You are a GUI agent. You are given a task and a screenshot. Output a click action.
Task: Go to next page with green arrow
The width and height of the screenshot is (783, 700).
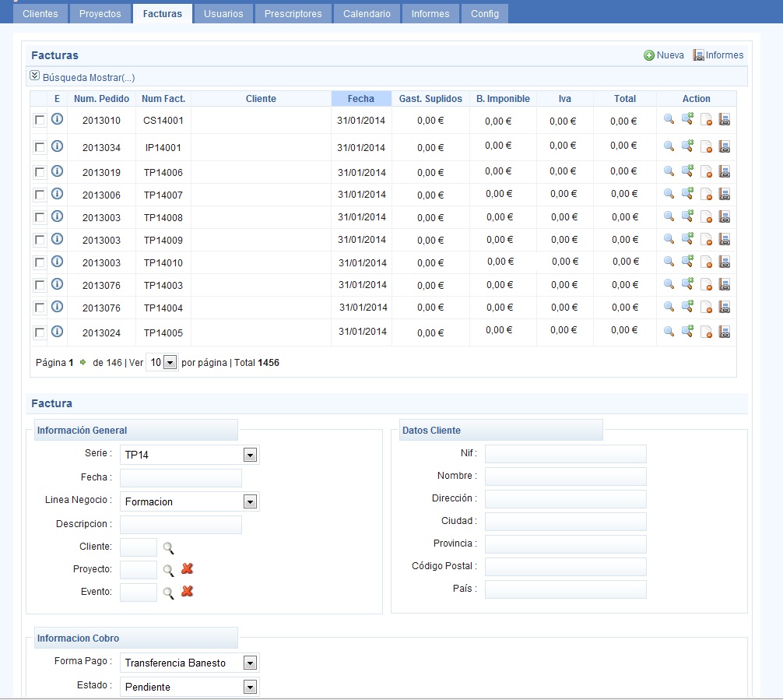[x=83, y=362]
